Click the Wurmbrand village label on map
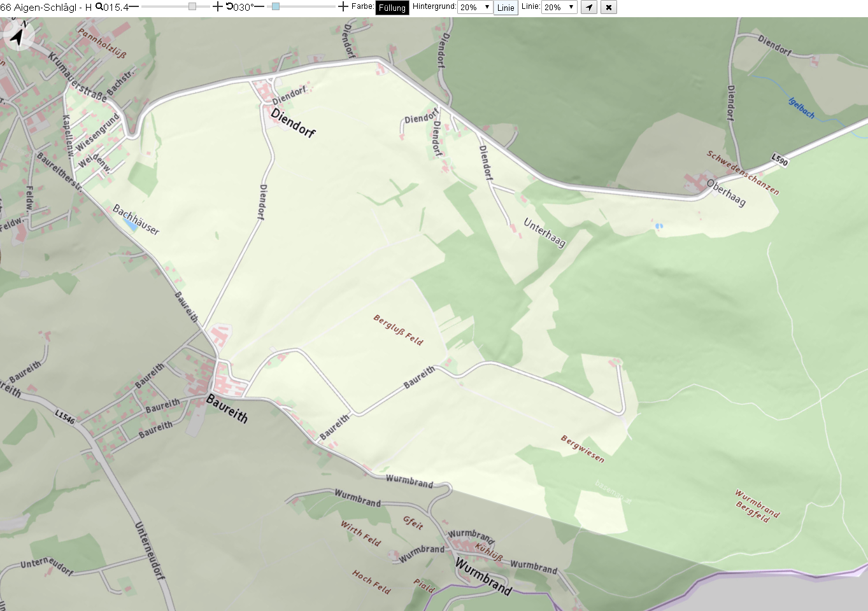The width and height of the screenshot is (868, 611). pyautogui.click(x=483, y=576)
